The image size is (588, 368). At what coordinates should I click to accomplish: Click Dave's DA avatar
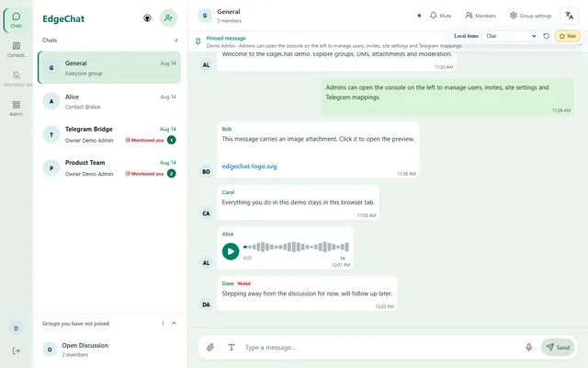click(206, 305)
